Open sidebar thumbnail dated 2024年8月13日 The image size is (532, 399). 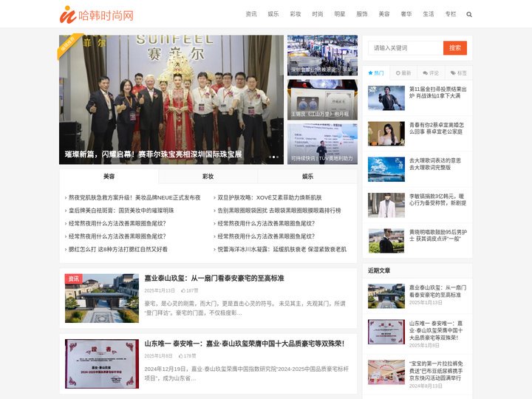(x=386, y=372)
